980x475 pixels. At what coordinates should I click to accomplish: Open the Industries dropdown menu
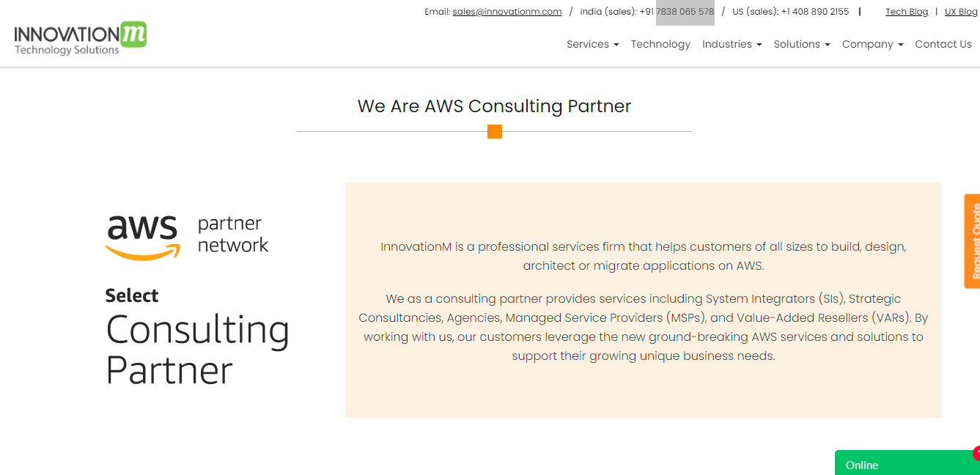click(x=732, y=44)
